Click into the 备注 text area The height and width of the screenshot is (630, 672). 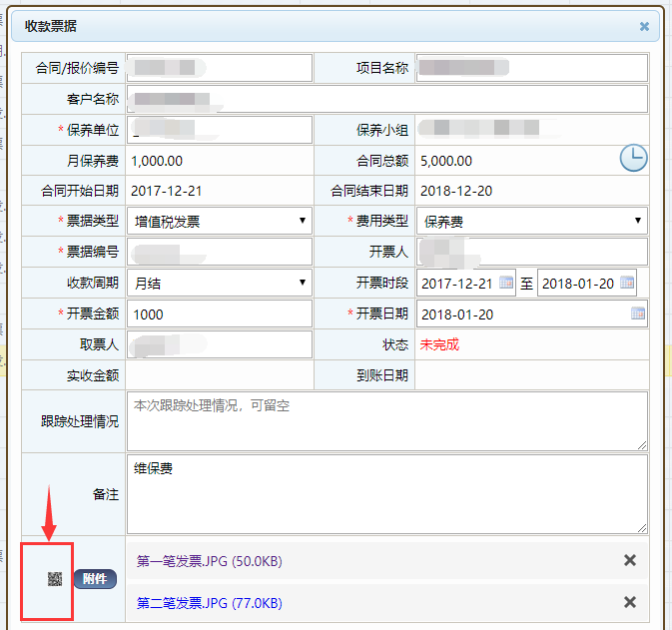tap(387, 493)
